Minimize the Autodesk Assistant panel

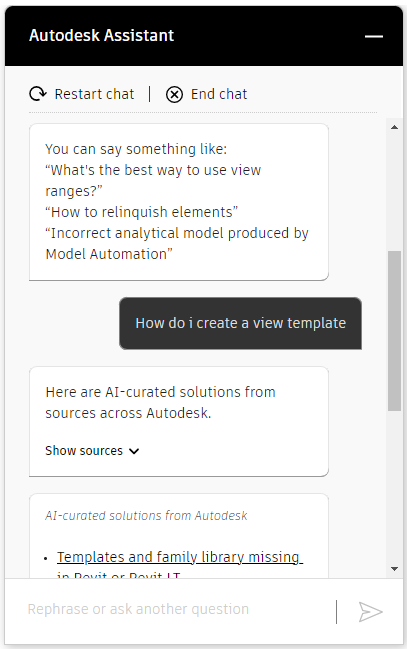click(373, 36)
